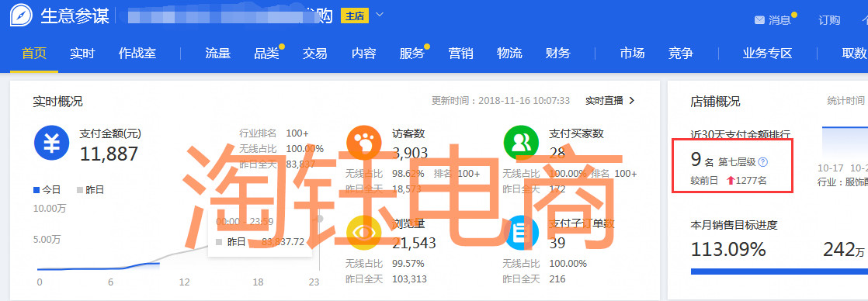Click the 访客数 paw icon
Screen dimensions: 868x301
(363, 143)
